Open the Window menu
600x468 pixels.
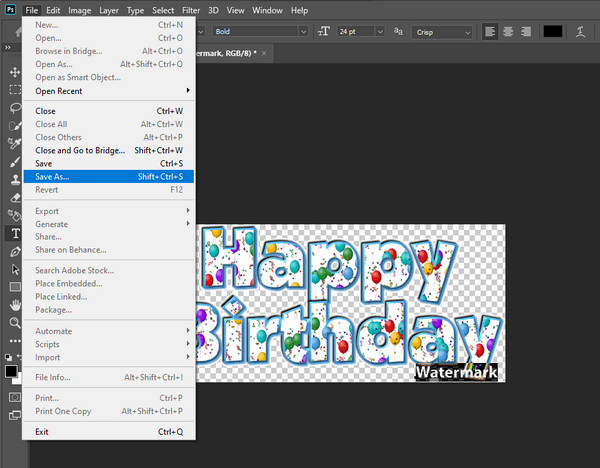[267, 10]
